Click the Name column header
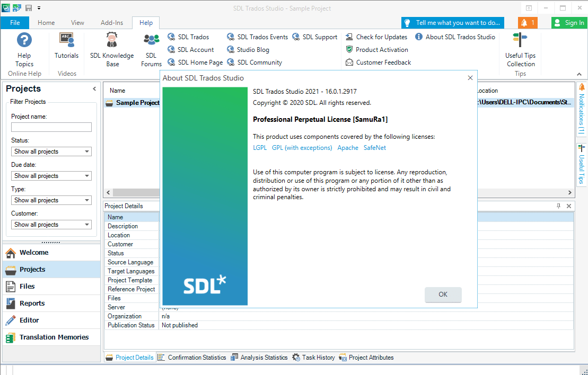588x375 pixels. 117,90
